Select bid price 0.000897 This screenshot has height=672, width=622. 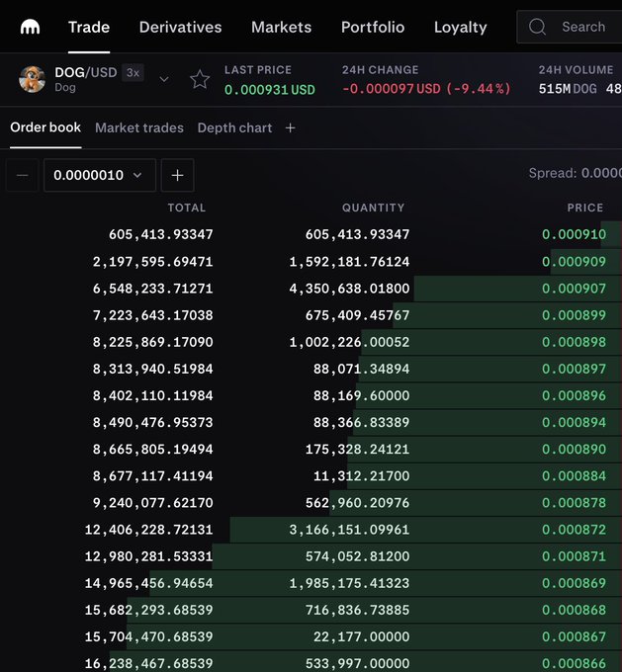coord(574,369)
